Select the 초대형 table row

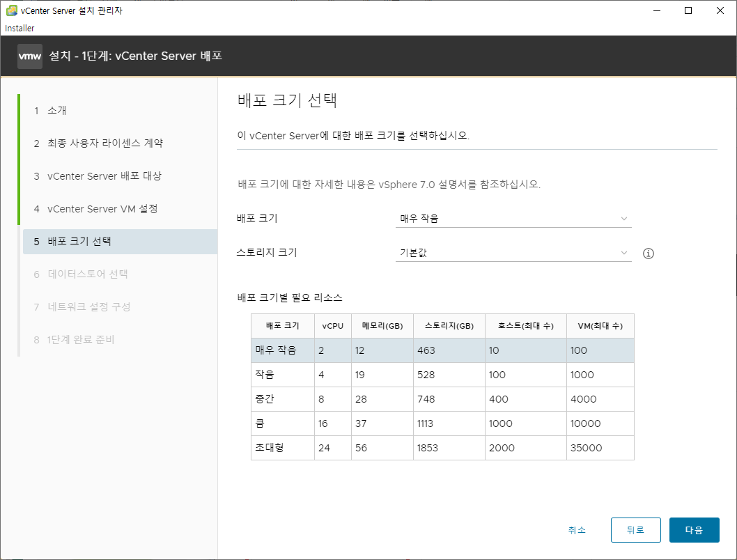click(442, 448)
